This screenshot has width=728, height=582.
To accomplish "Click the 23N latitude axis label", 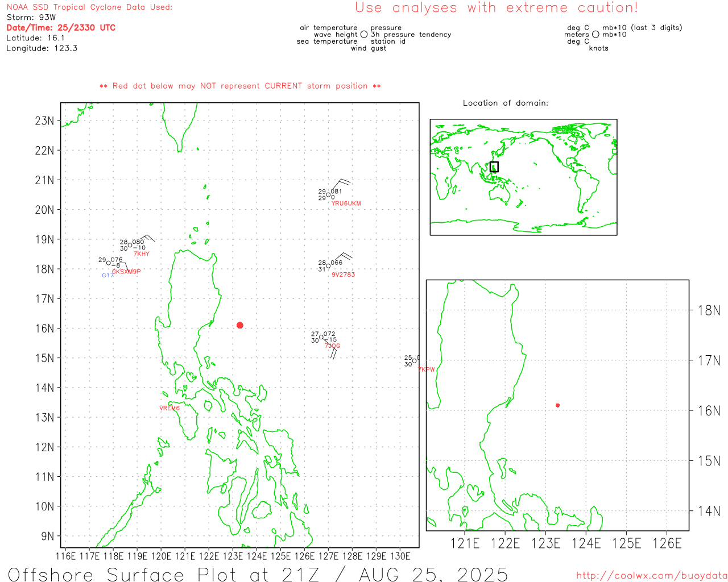I will [44, 121].
